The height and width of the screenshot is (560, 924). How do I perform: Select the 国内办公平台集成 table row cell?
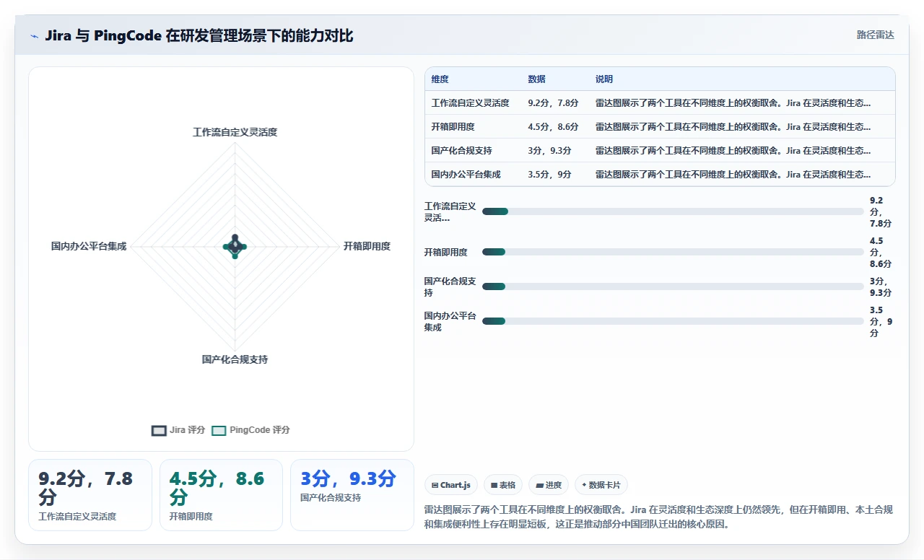point(466,175)
